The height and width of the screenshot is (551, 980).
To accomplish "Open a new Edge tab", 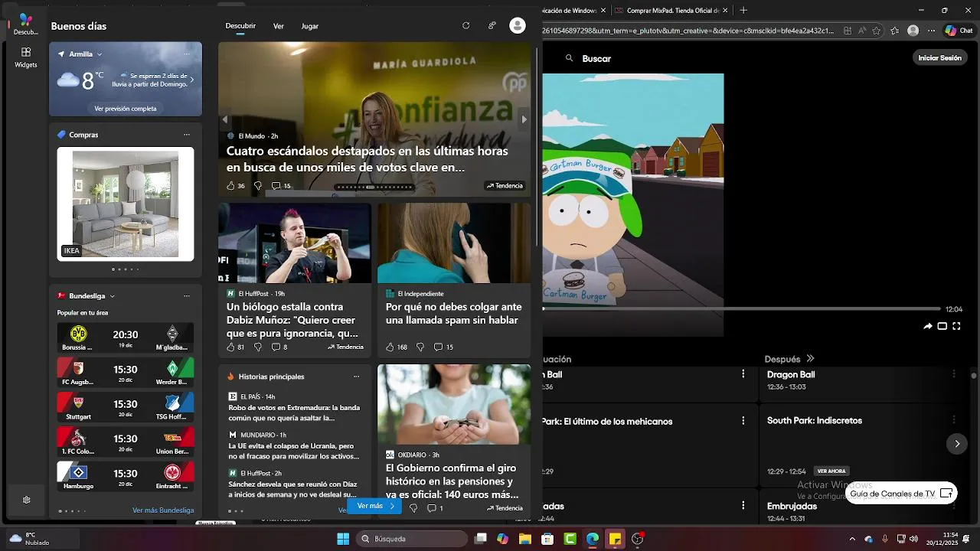I will [x=743, y=11].
